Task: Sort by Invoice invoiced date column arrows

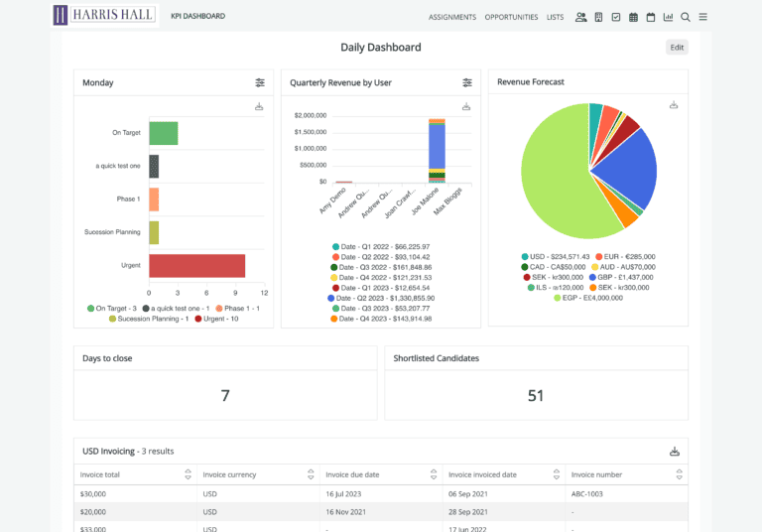Action: point(557,474)
